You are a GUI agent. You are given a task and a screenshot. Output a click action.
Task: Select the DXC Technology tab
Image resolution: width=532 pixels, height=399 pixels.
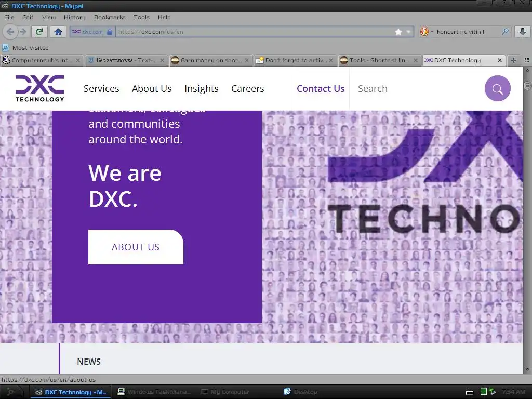(463, 60)
